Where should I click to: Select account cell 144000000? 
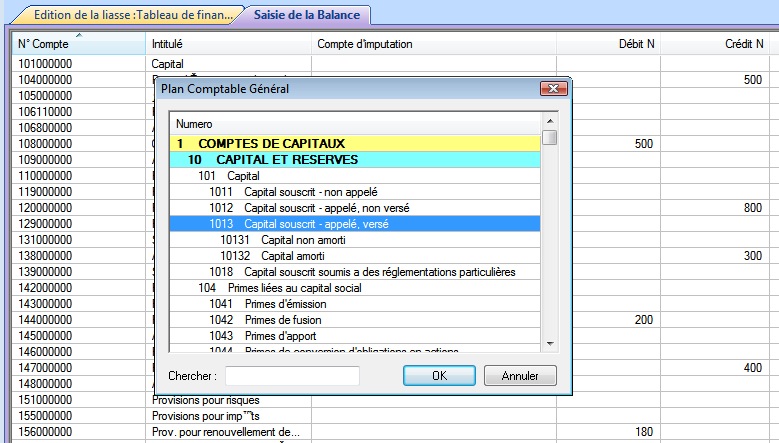pyautogui.click(x=78, y=320)
